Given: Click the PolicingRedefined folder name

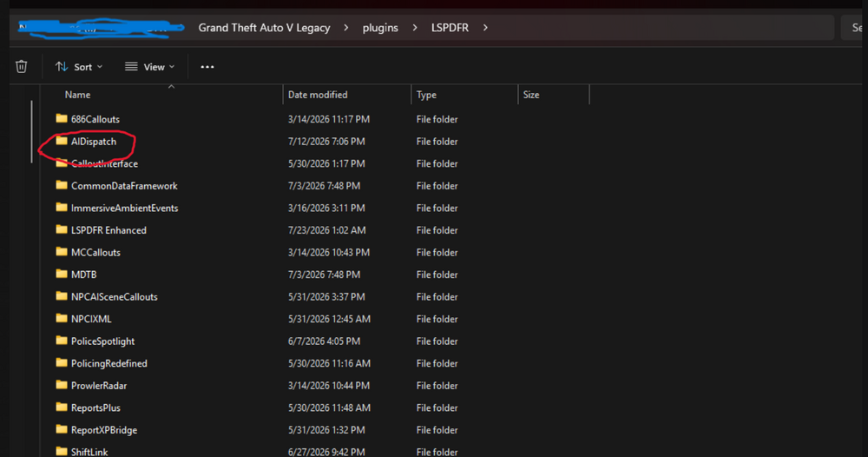Looking at the screenshot, I should [109, 363].
